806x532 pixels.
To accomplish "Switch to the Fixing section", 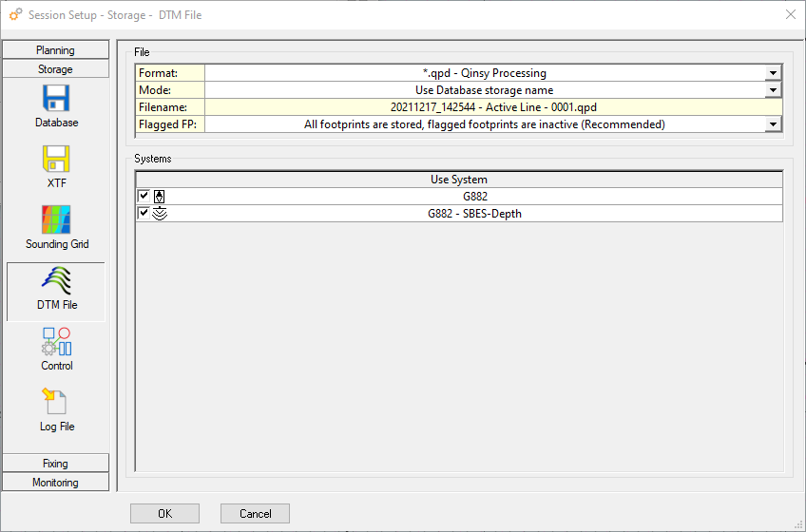I will coord(55,463).
